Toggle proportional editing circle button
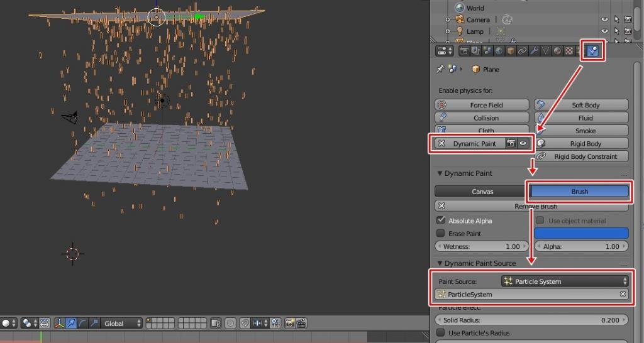This screenshot has width=644, height=343. pos(230,324)
